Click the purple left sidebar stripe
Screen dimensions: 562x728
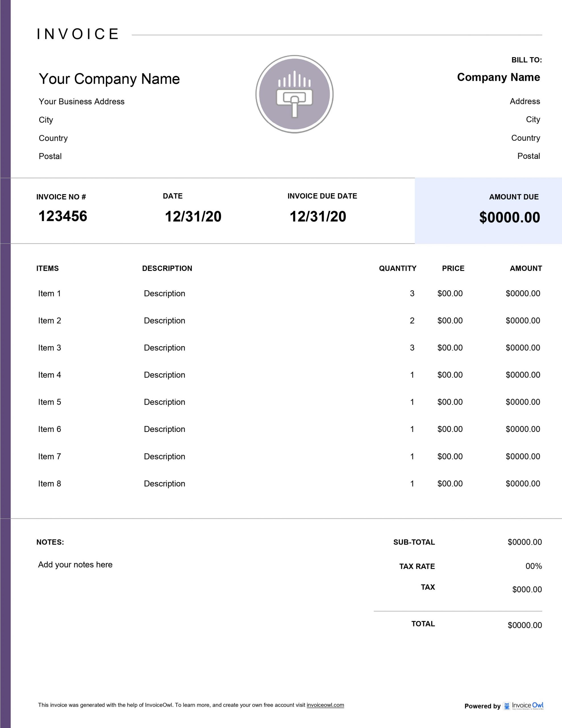click(x=5, y=364)
